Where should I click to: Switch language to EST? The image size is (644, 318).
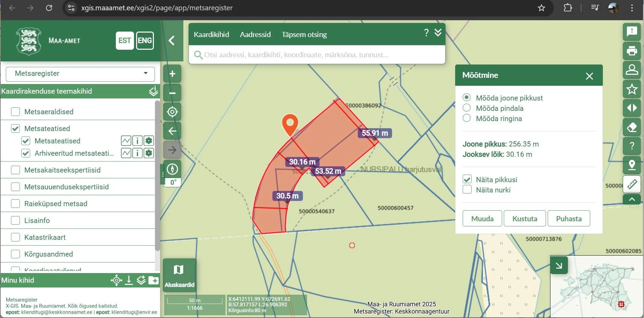(125, 40)
